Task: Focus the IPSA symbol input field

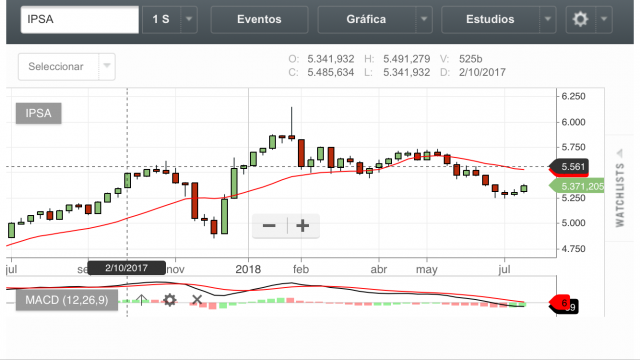Action: (x=80, y=19)
